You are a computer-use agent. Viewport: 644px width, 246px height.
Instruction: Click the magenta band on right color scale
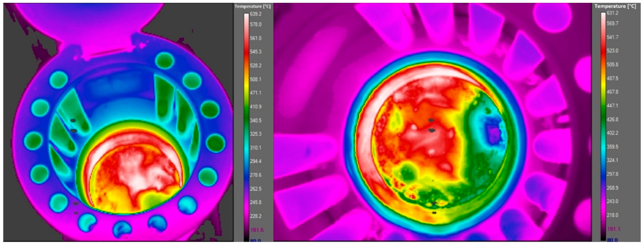[603, 207]
